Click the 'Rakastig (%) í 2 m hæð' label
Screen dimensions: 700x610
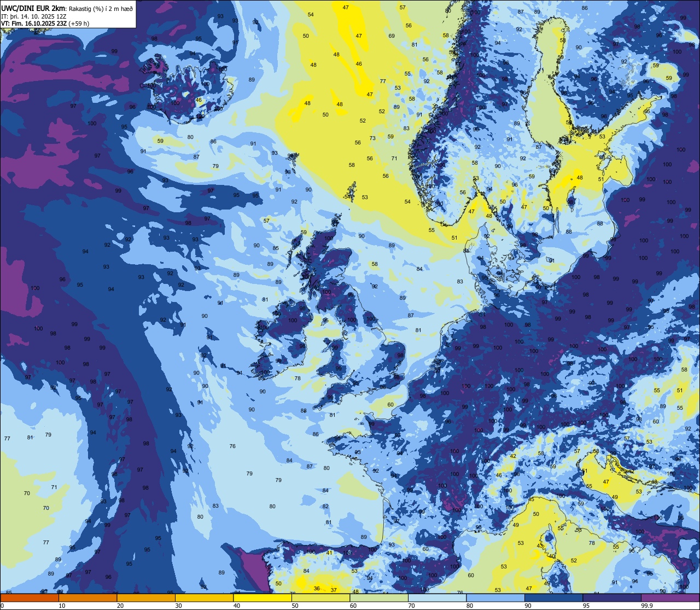pos(101,9)
